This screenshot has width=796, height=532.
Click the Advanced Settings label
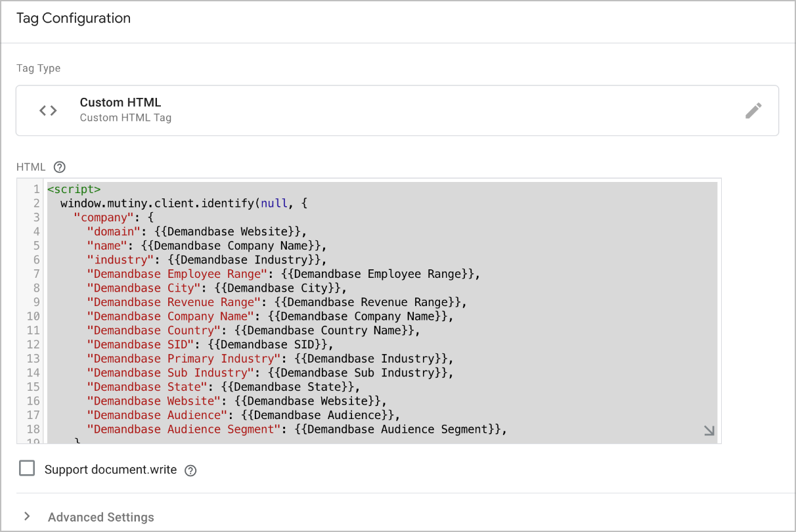tap(101, 517)
